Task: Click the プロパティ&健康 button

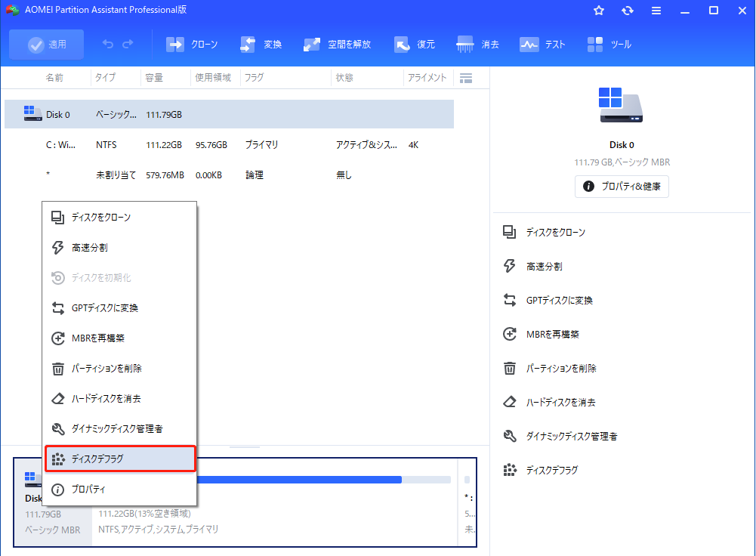Action: (x=622, y=186)
